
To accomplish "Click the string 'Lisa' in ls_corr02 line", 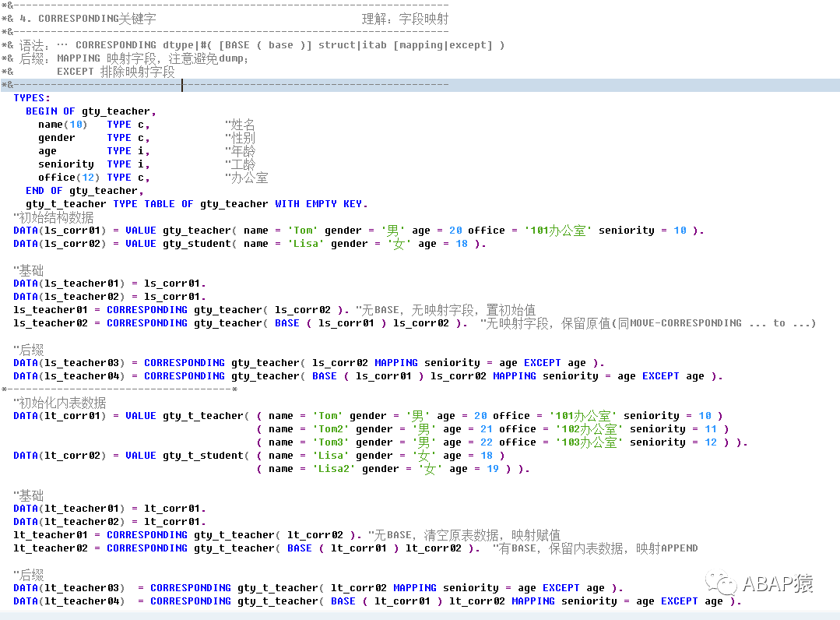I will (x=306, y=244).
